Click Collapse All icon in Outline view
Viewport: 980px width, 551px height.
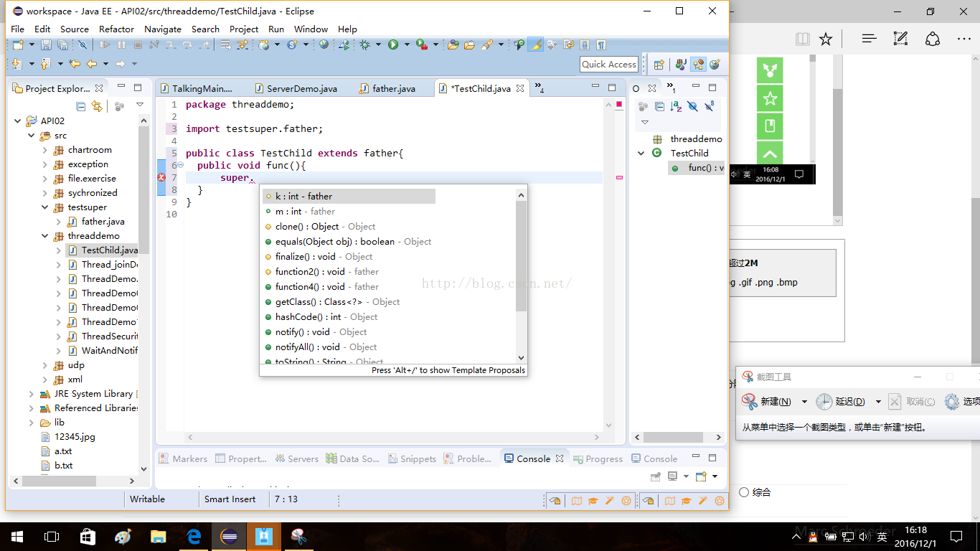click(x=659, y=106)
